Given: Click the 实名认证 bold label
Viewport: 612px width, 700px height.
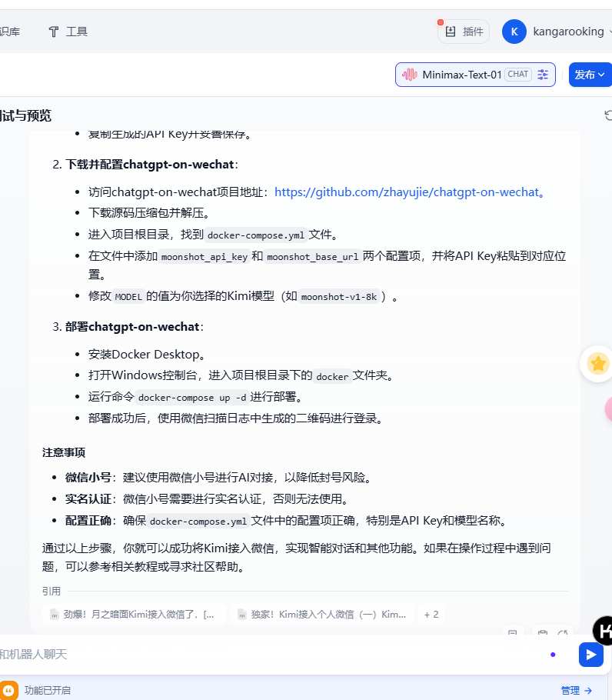Looking at the screenshot, I should [88, 499].
